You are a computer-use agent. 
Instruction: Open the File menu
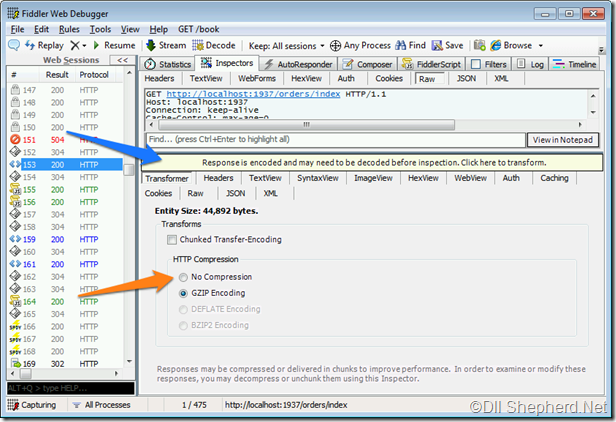coord(17,29)
